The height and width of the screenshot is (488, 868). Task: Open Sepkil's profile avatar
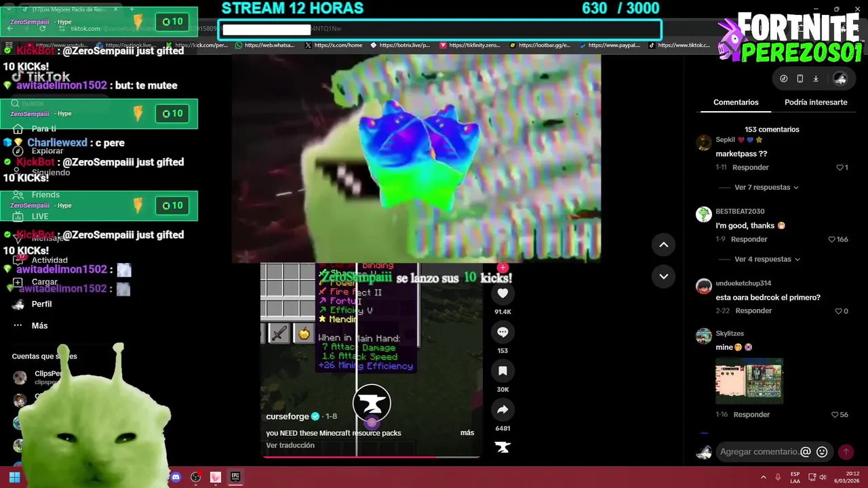point(704,142)
